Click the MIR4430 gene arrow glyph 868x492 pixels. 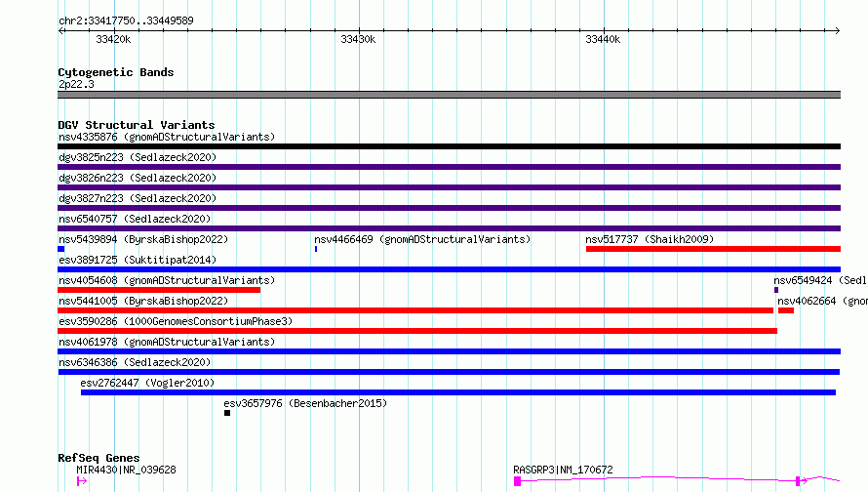coord(81,481)
